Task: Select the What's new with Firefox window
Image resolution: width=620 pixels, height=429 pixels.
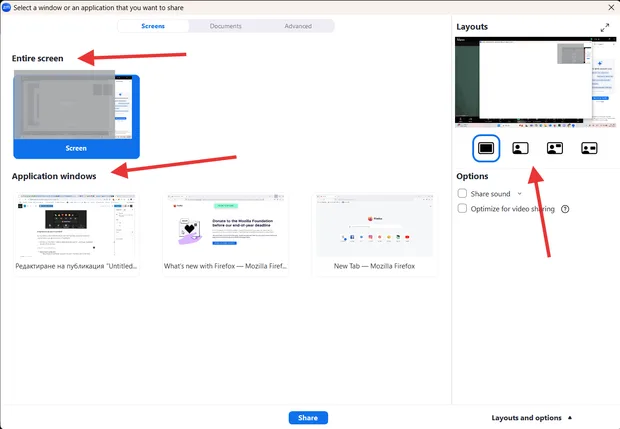Action: [225, 233]
